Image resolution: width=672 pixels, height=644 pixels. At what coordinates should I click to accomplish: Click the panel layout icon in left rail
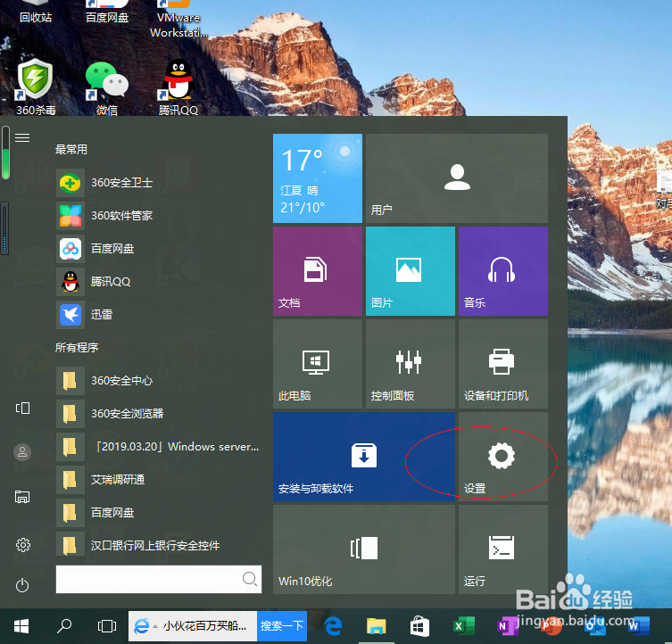click(22, 408)
